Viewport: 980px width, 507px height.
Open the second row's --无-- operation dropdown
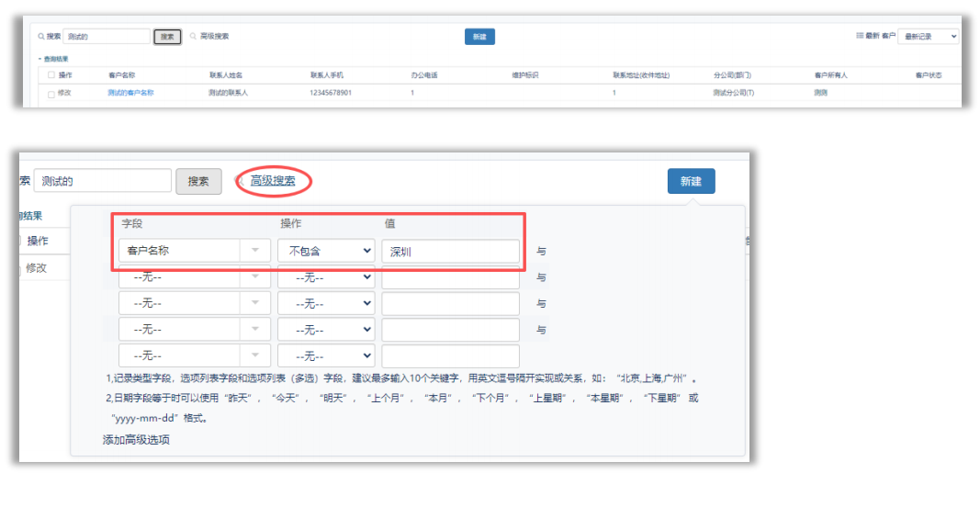coord(326,277)
